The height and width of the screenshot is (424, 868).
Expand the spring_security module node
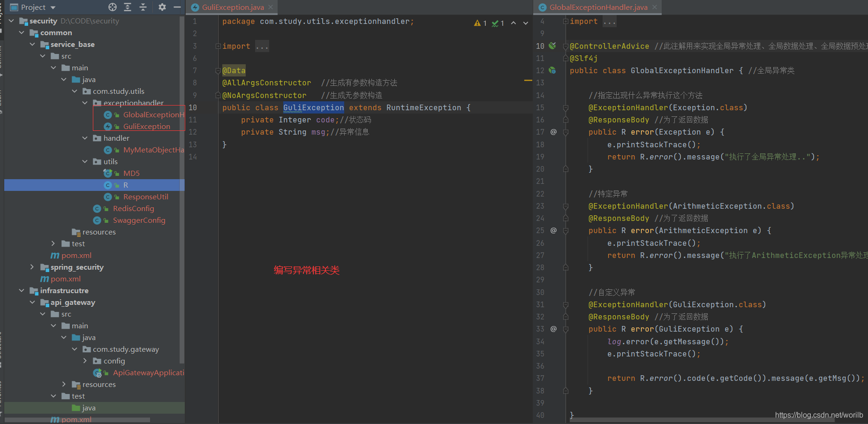[32, 267]
